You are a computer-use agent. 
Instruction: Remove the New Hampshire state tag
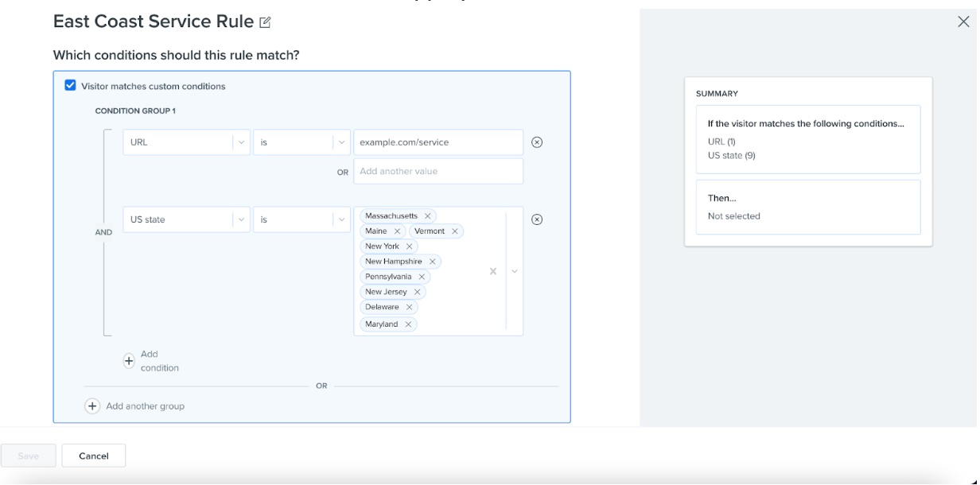click(434, 262)
